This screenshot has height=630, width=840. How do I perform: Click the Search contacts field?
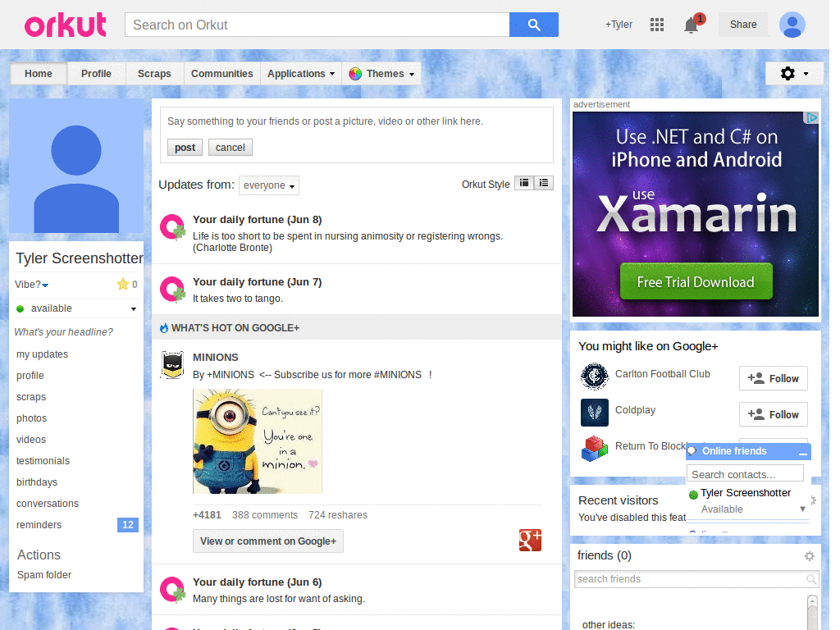coord(745,475)
